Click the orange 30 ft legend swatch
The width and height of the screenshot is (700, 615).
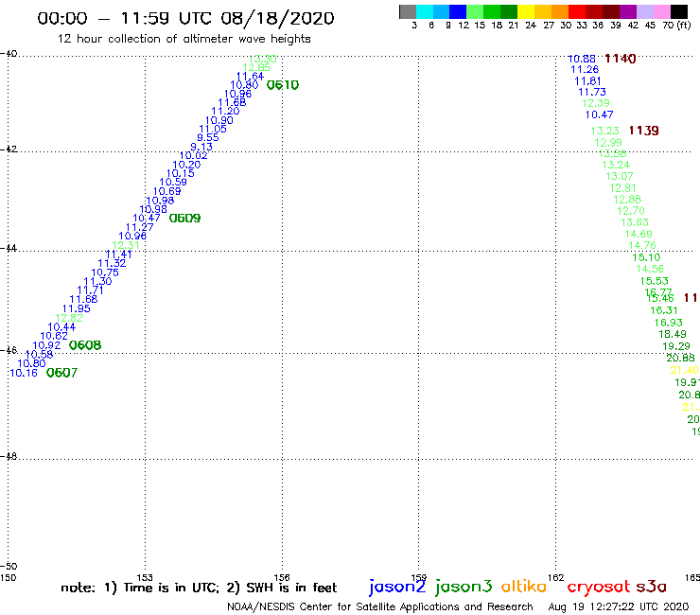pos(560,11)
